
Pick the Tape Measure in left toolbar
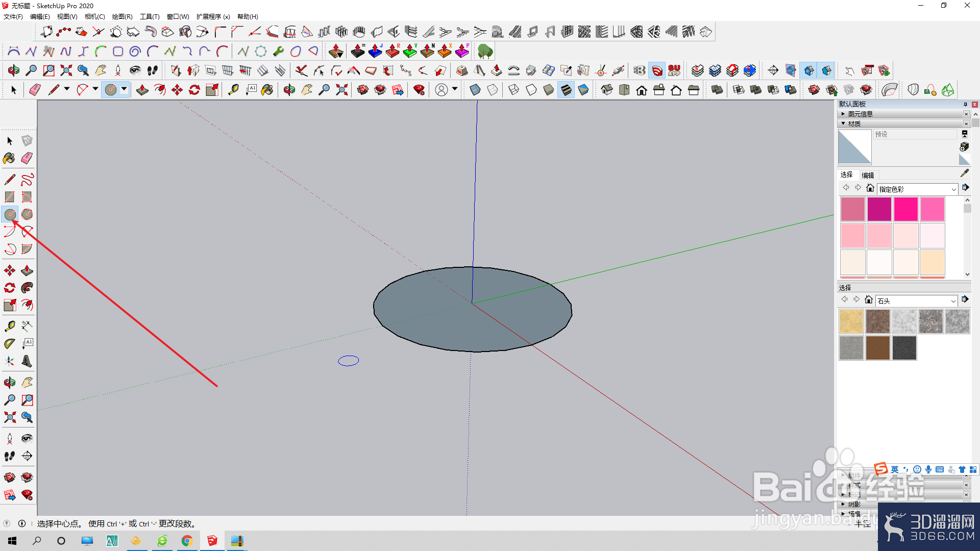(10, 326)
